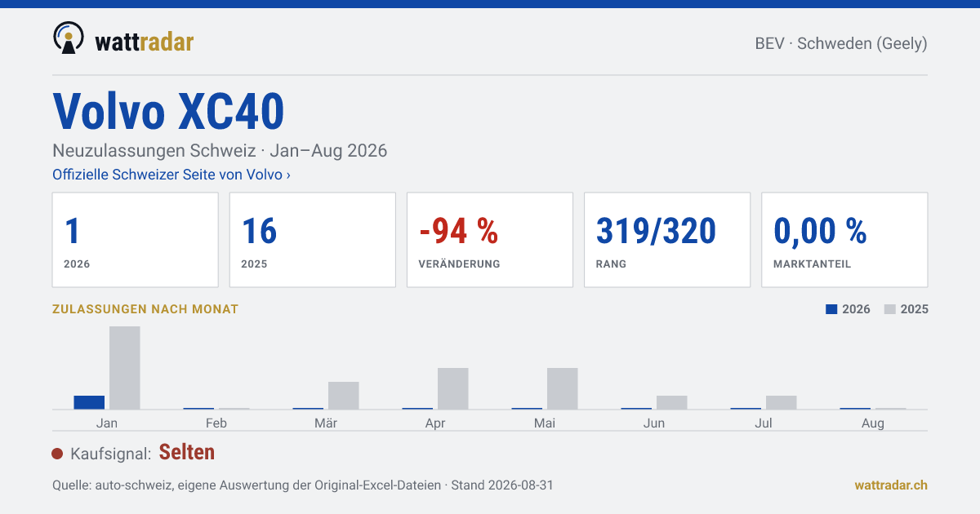Click the red Kaufsignal status dot
The width and height of the screenshot is (980, 514).
tap(57, 454)
